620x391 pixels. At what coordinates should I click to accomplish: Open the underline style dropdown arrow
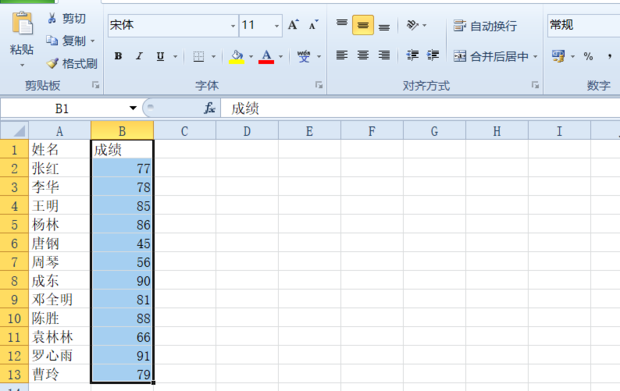pos(175,57)
